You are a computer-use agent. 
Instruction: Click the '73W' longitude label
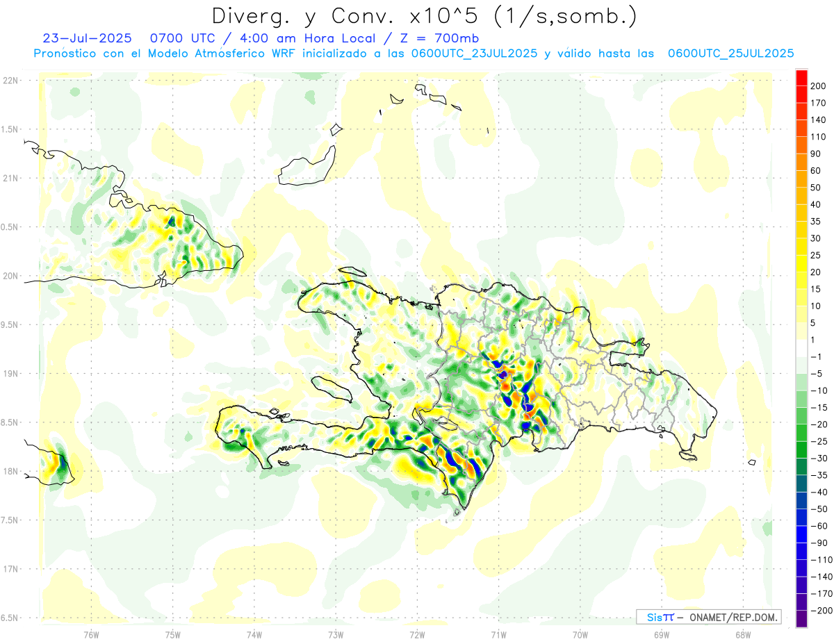[x=336, y=635]
